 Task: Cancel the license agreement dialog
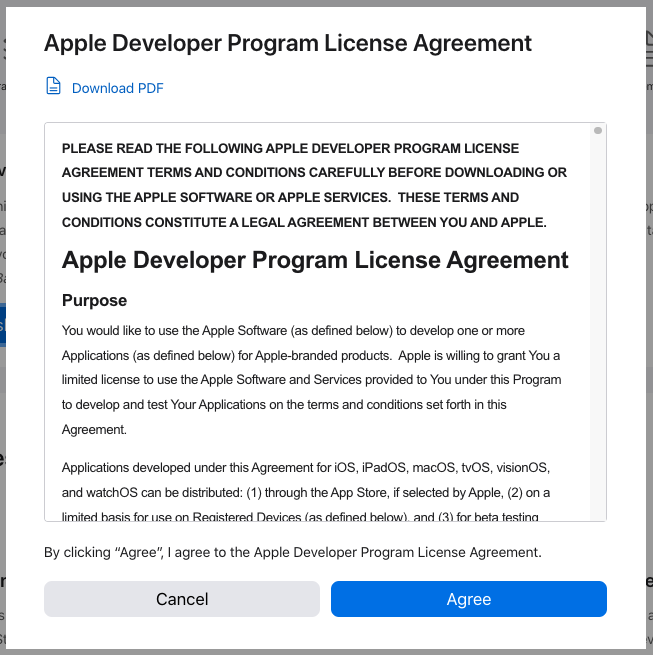(x=182, y=599)
